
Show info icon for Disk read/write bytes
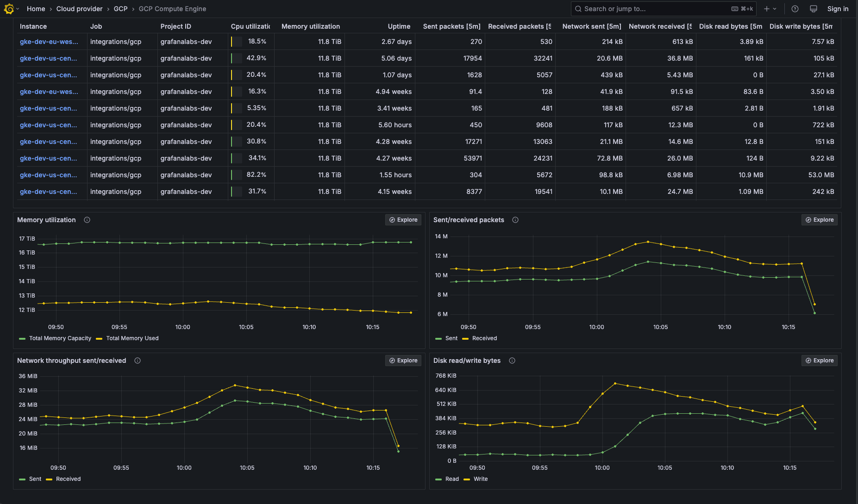[x=512, y=361]
